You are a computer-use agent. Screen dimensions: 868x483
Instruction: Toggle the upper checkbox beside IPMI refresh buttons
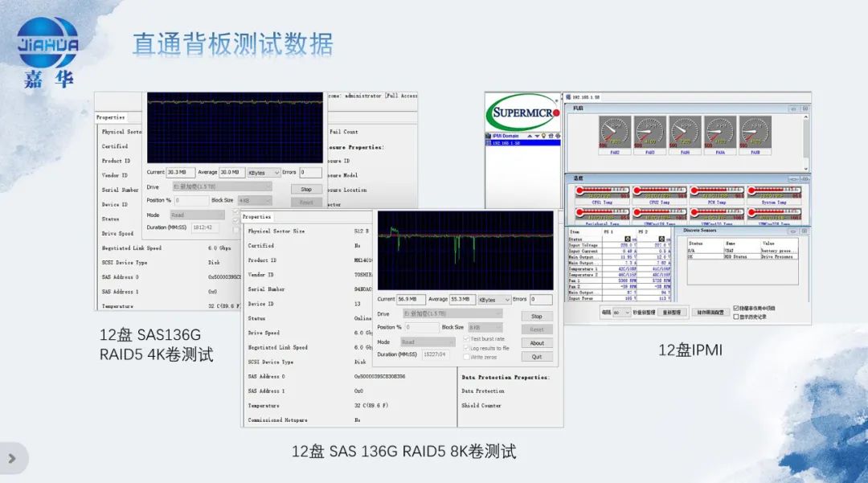click(x=736, y=308)
